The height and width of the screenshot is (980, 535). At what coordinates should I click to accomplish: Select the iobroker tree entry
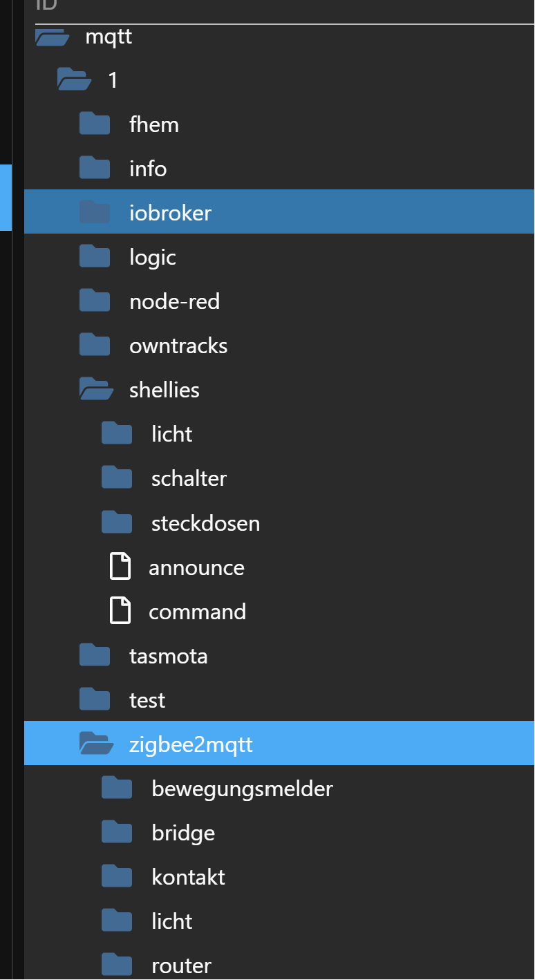[x=279, y=211]
